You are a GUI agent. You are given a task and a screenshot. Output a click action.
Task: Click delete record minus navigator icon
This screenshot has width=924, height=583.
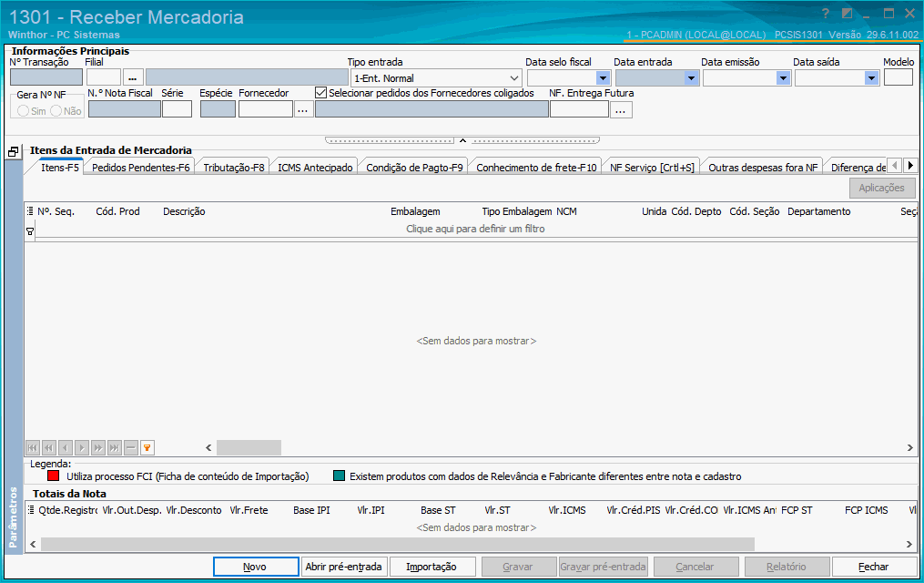tap(131, 448)
